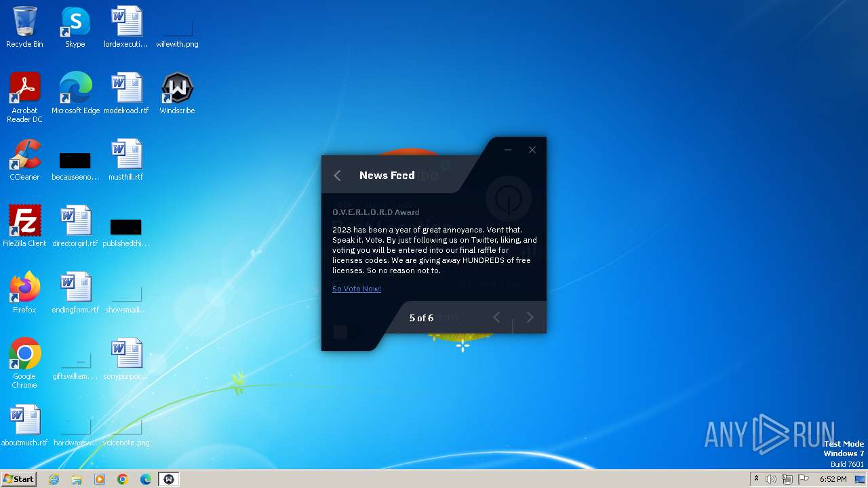Viewport: 868px width, 488px height.
Task: Select Windscribe taskbar button
Action: point(169,479)
